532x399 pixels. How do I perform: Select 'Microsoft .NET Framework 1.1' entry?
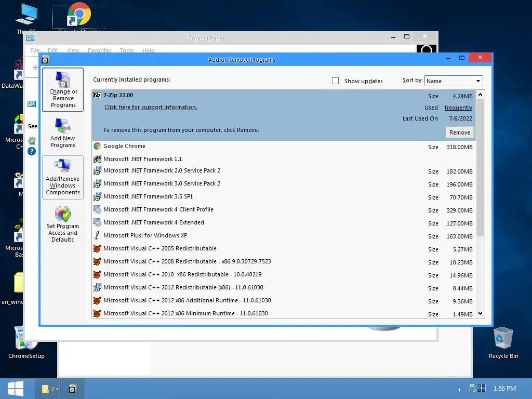point(142,159)
